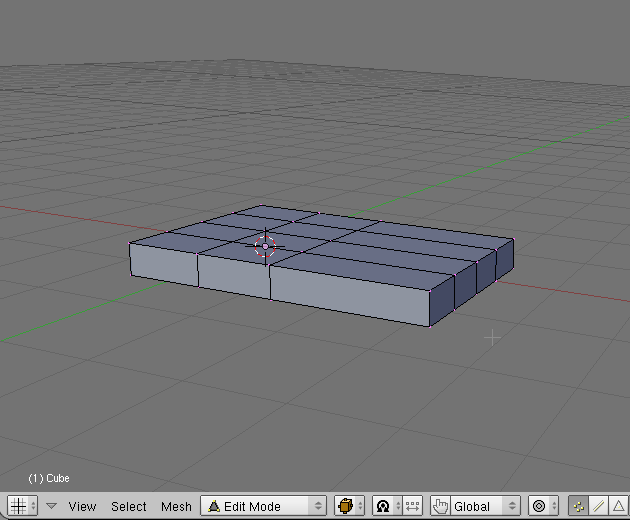Open the pivot point selector

coord(387,506)
